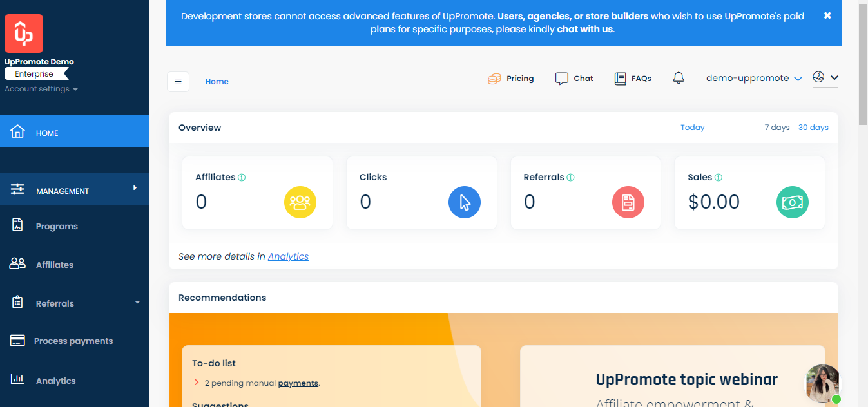Click the FAQs link in header
Image resolution: width=868 pixels, height=407 pixels.
[641, 79]
